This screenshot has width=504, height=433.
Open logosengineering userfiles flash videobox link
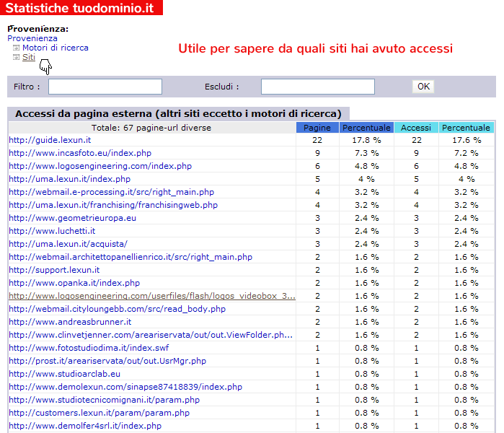coord(152,296)
